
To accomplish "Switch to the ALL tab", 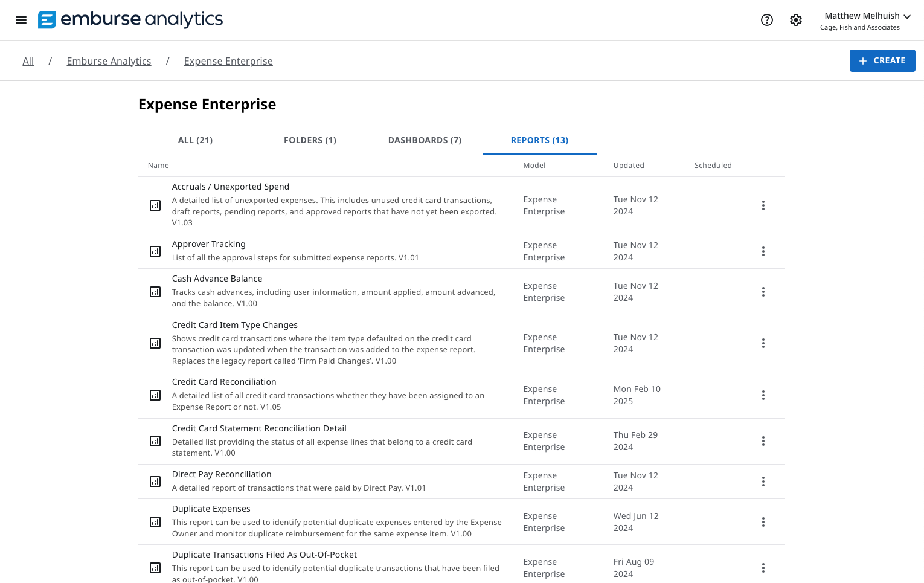I will tap(195, 140).
